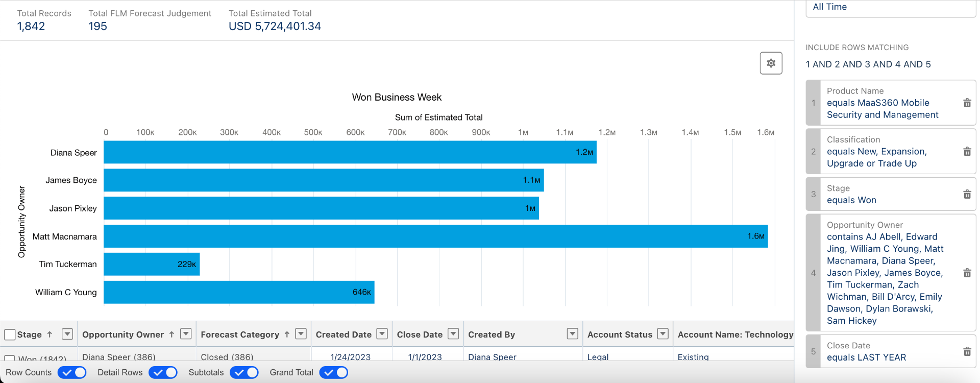Click Sum of Estimated Total axis label
Image resolution: width=980 pixels, height=383 pixels.
click(438, 117)
